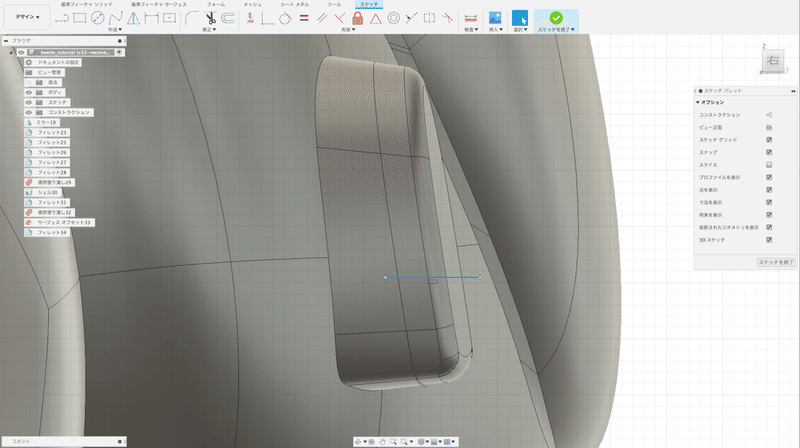Collapse the オプション section in sketch palette

(698, 102)
